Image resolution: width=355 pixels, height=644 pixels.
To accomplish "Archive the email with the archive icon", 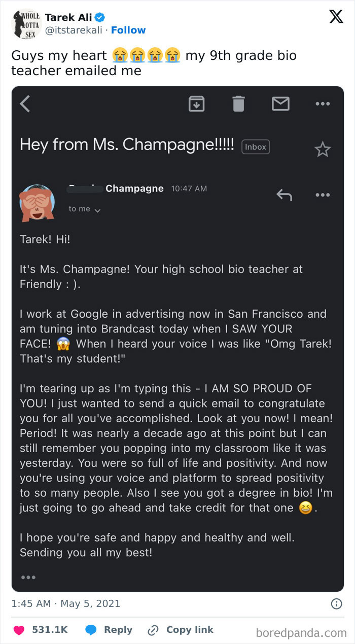I will tap(197, 104).
